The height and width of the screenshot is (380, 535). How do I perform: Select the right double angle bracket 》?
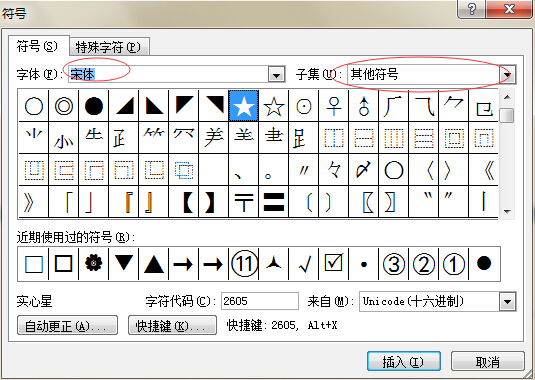(x=34, y=202)
